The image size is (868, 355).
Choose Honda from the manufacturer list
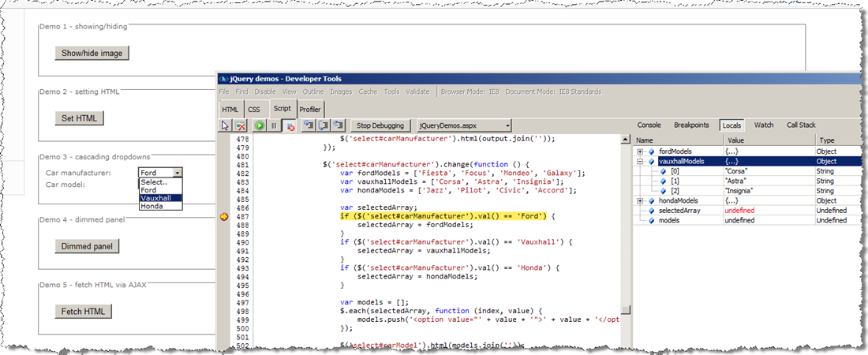(x=160, y=206)
